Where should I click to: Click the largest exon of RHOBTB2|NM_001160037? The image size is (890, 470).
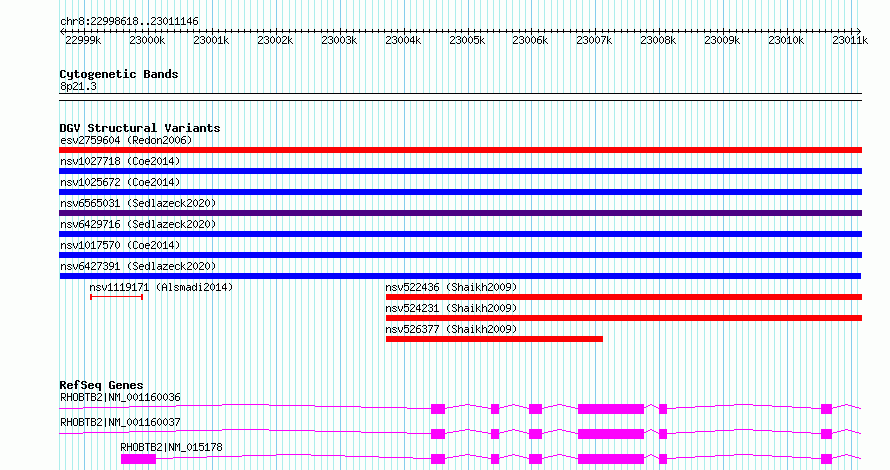pyautogui.click(x=611, y=434)
